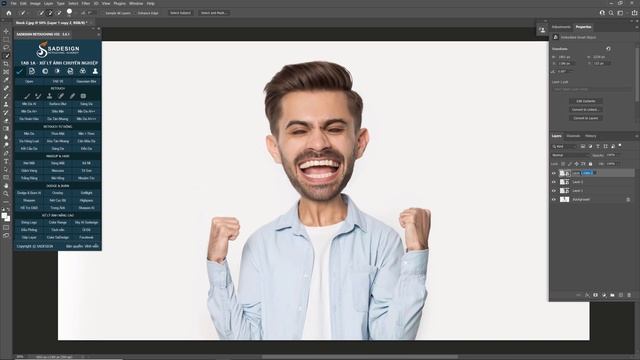The image size is (640, 360).
Task: Open the Image menu
Action: point(35,3)
